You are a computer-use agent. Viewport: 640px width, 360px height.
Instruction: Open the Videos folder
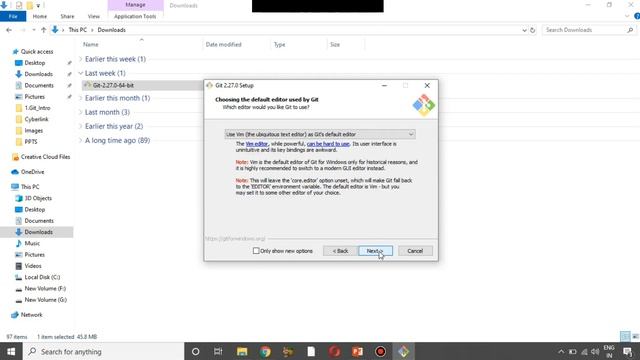tap(33, 266)
